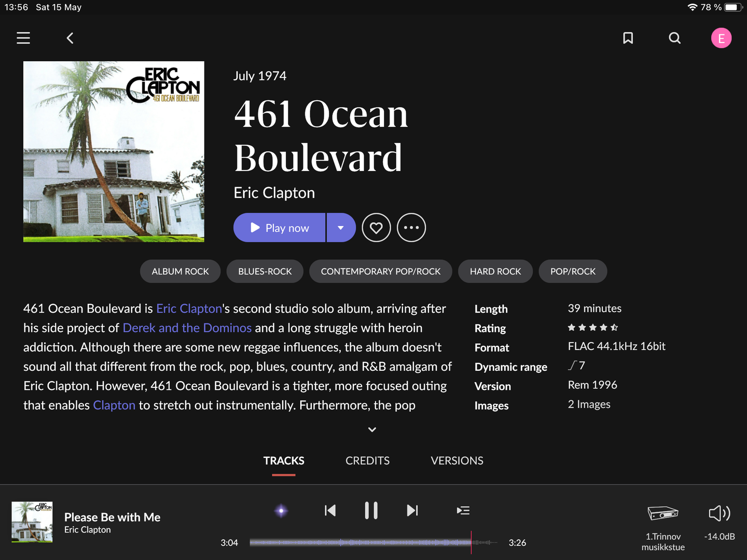
Task: Open Play now dropdown arrow
Action: [341, 228]
